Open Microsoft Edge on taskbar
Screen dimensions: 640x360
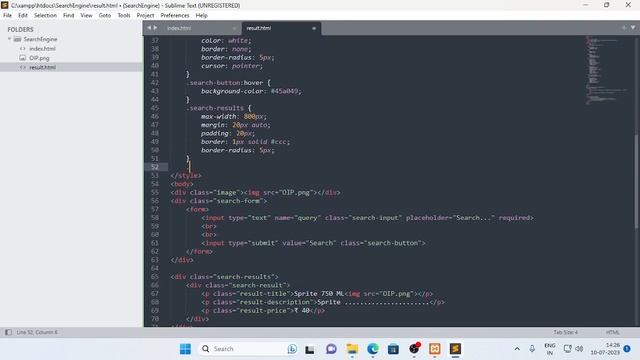point(373,349)
